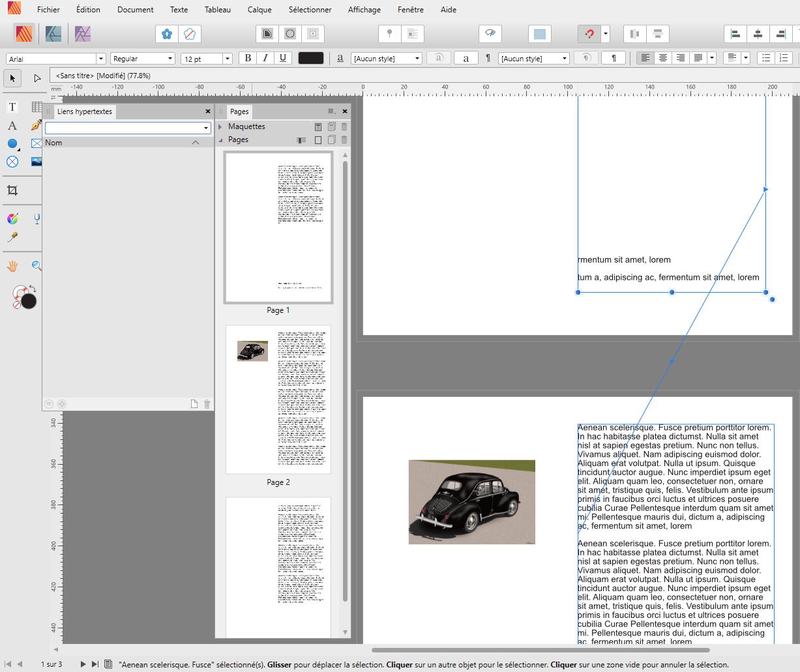Activate the Hand view tool
The width and height of the screenshot is (800, 672).
(x=12, y=266)
